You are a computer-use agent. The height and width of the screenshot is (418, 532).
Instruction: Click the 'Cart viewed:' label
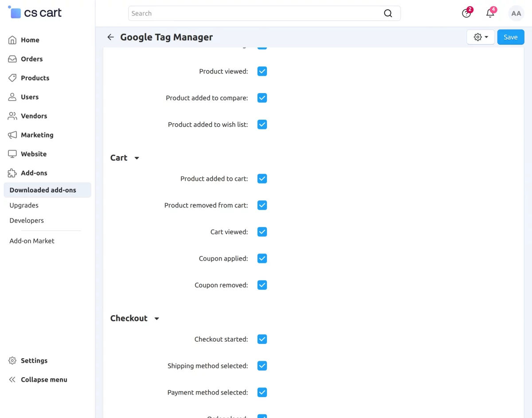[229, 232]
